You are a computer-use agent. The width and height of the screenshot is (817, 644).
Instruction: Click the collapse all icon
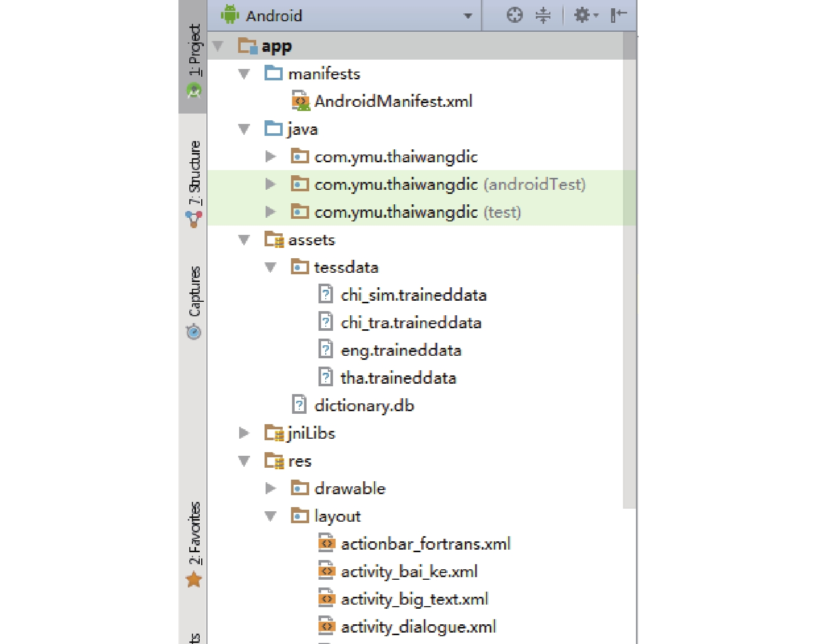[x=543, y=16]
